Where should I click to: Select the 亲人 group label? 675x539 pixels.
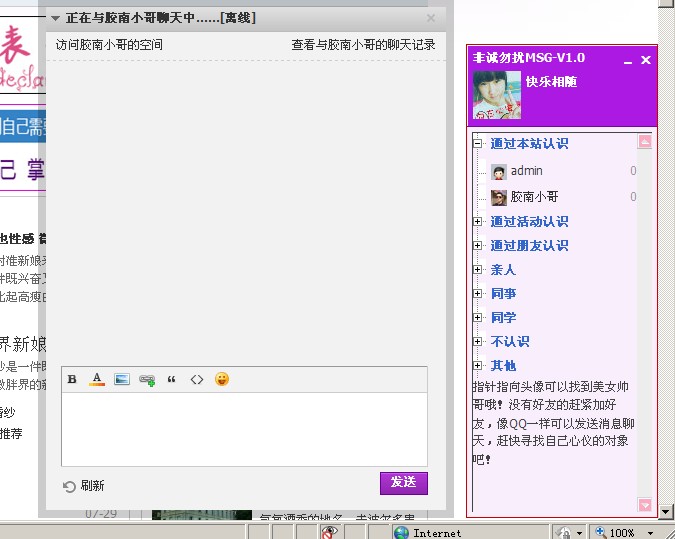click(503, 270)
